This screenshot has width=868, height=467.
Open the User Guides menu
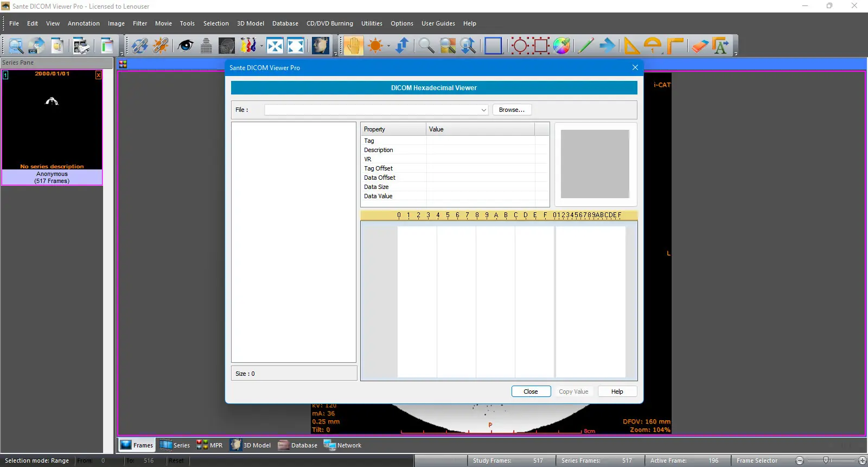pyautogui.click(x=438, y=23)
